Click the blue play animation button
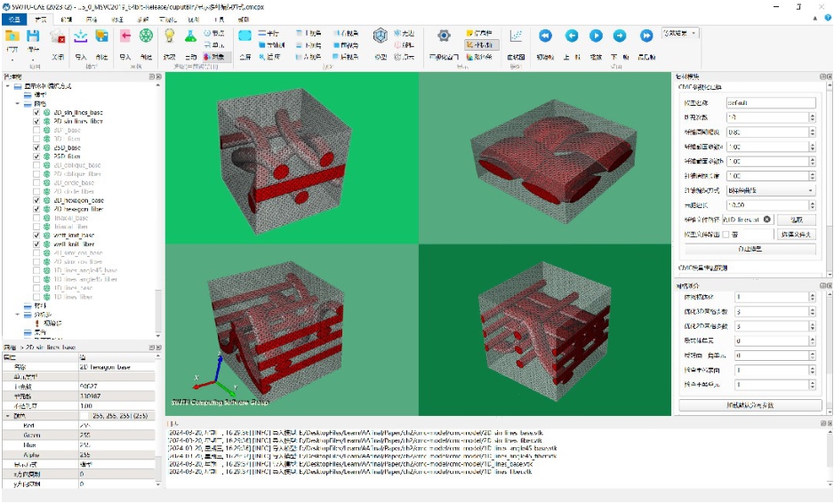 pyautogui.click(x=596, y=36)
